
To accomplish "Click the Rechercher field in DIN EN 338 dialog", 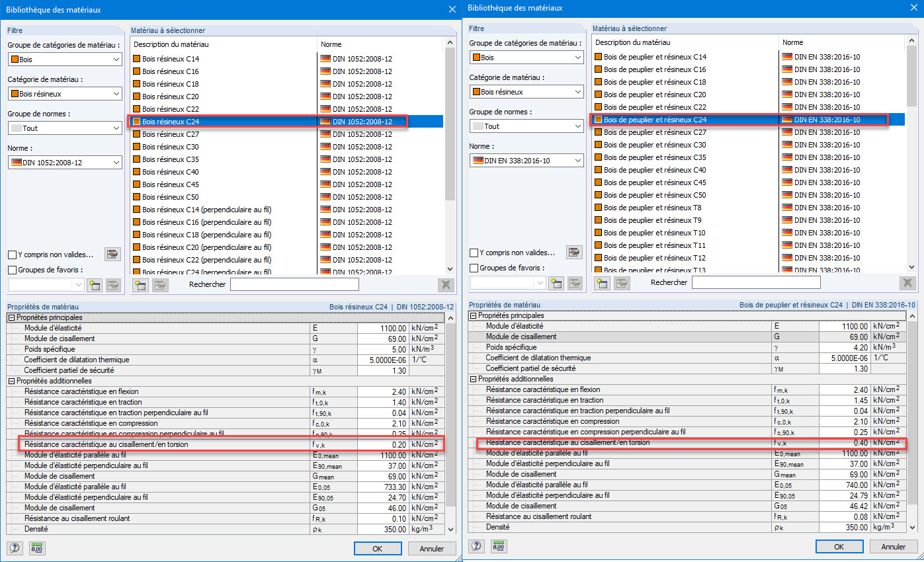I will 756,282.
